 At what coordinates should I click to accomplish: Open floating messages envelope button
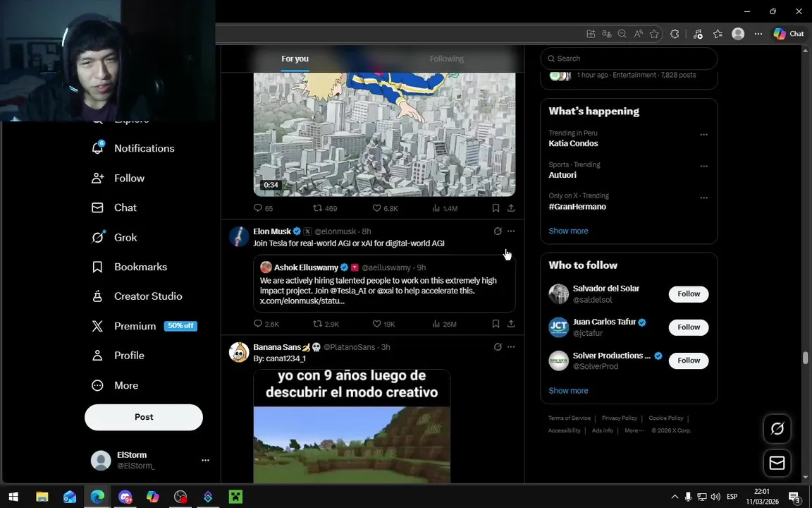point(777,463)
